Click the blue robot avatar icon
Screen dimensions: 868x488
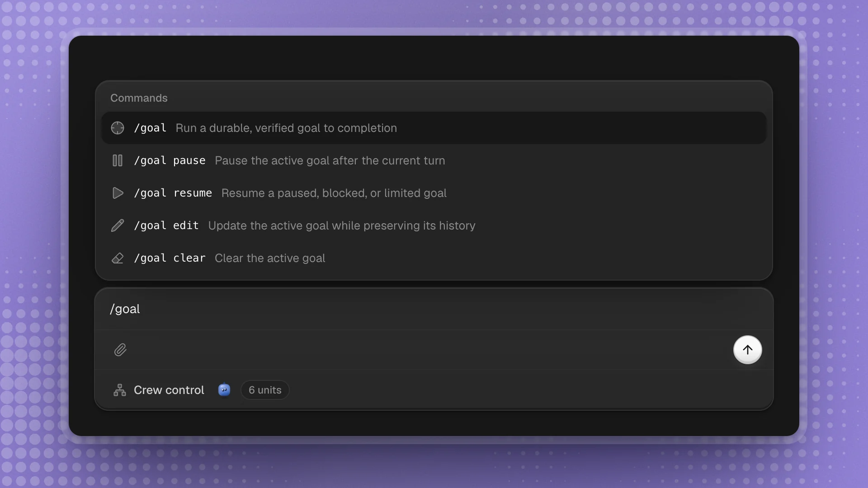224,389
